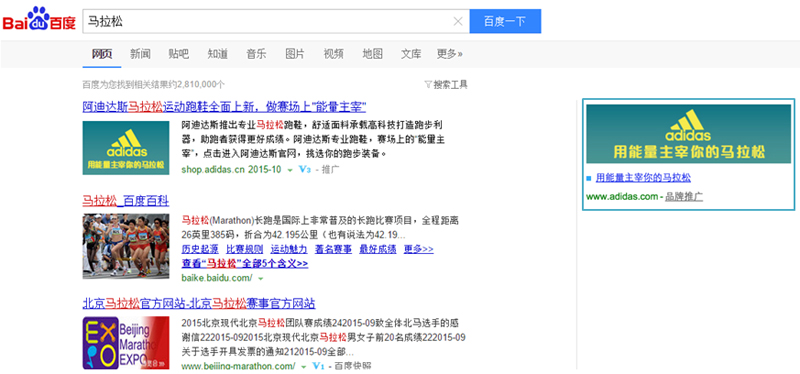Image resolution: width=800 pixels, height=374 pixels.
Task: Open www.adidas.com link in sidebar
Action: click(x=622, y=196)
